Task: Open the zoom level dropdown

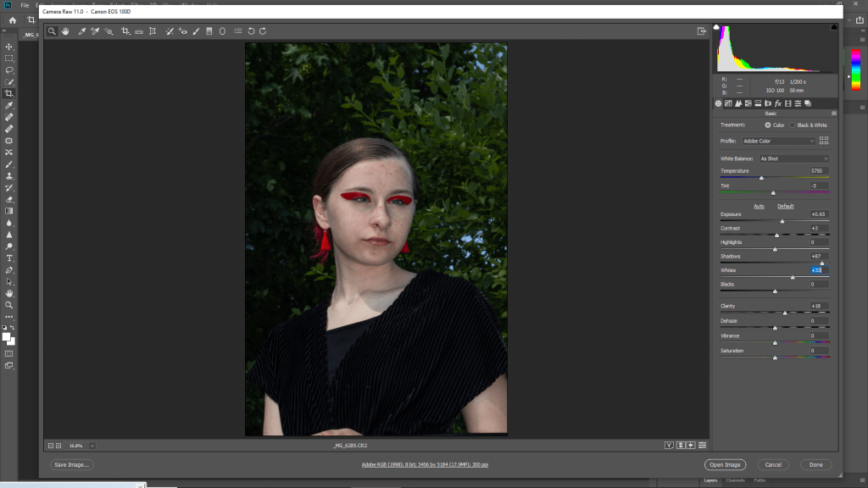Action: 92,445
